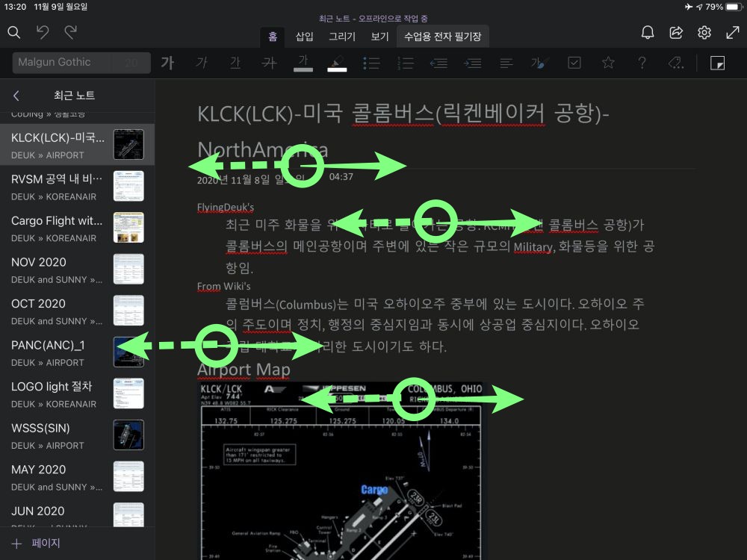Viewport: 747px width, 560px height.
Task: Click the undo arrow icon
Action: point(43,32)
